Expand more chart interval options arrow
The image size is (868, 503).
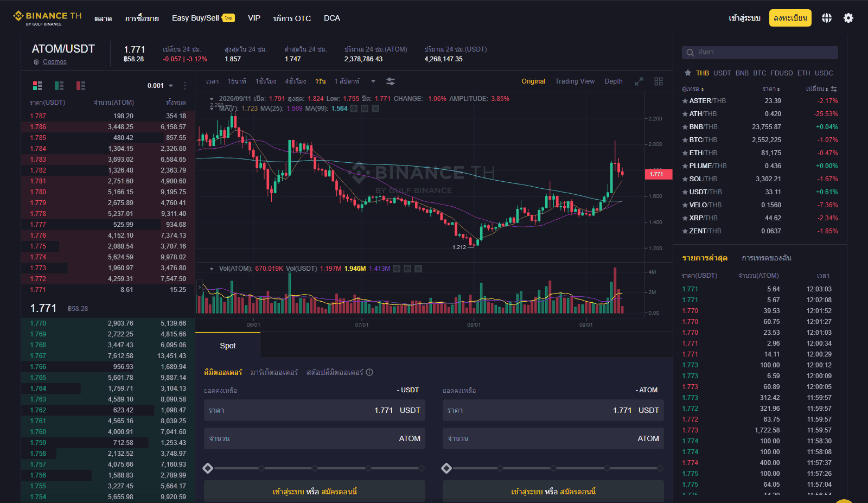[373, 81]
